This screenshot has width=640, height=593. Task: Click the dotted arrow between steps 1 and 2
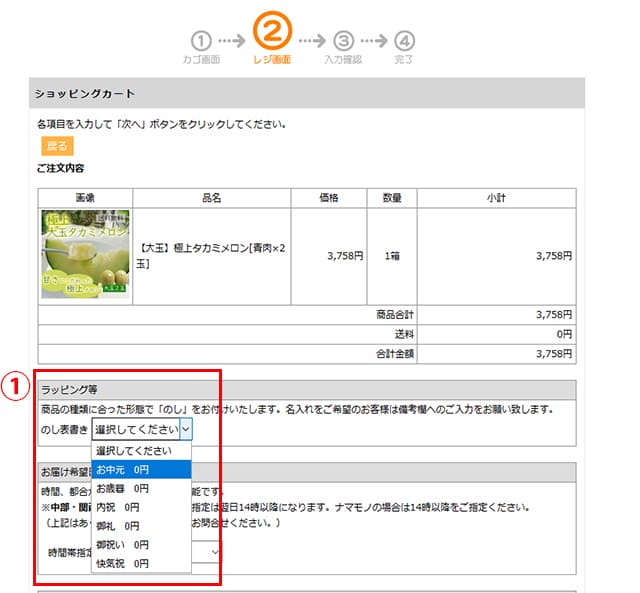click(231, 41)
